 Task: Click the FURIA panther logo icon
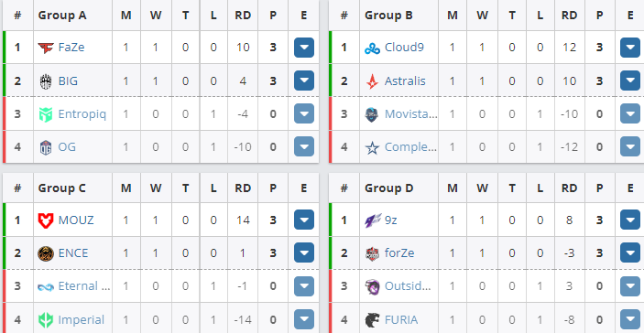[372, 320]
